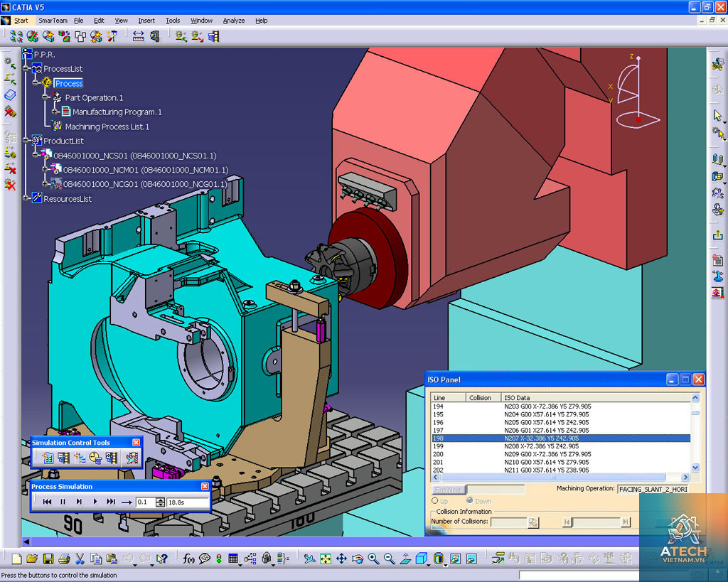Collapse the ProductList node
Screen dimensions: 728x582
pos(26,141)
